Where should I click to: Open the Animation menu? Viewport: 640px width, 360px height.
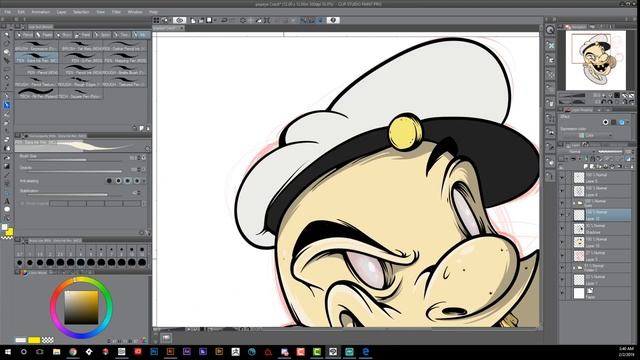pyautogui.click(x=40, y=12)
